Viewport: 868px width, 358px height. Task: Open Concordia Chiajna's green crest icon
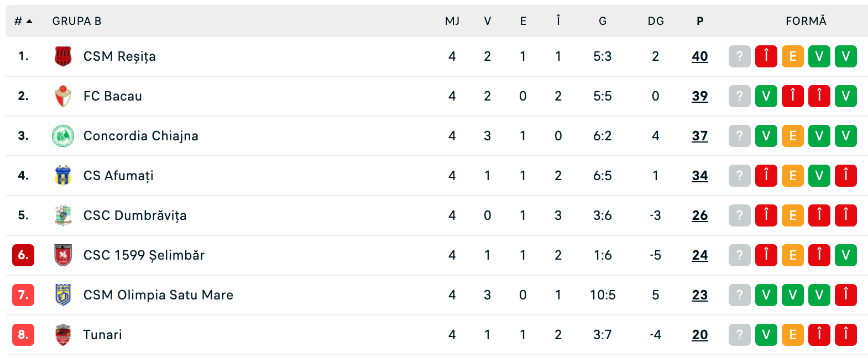pyautogui.click(x=63, y=136)
